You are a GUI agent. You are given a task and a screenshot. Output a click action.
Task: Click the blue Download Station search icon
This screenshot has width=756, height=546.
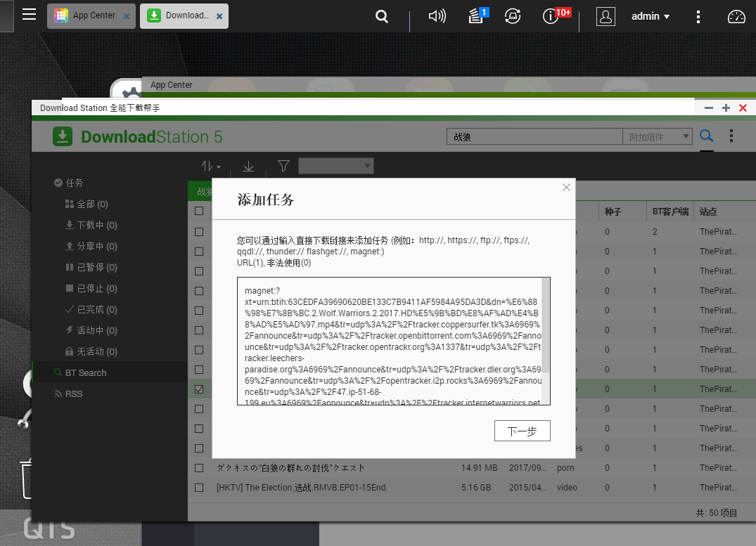pyautogui.click(x=706, y=136)
